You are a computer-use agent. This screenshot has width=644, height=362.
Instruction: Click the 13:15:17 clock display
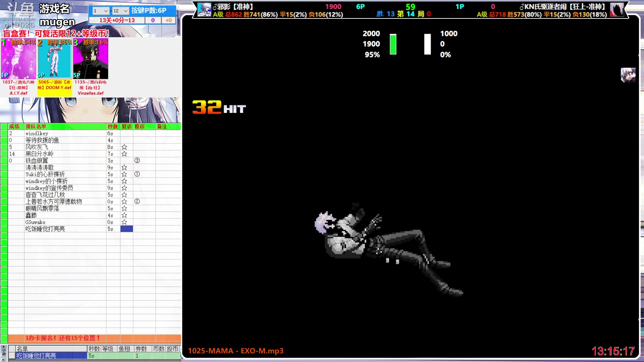coord(613,351)
